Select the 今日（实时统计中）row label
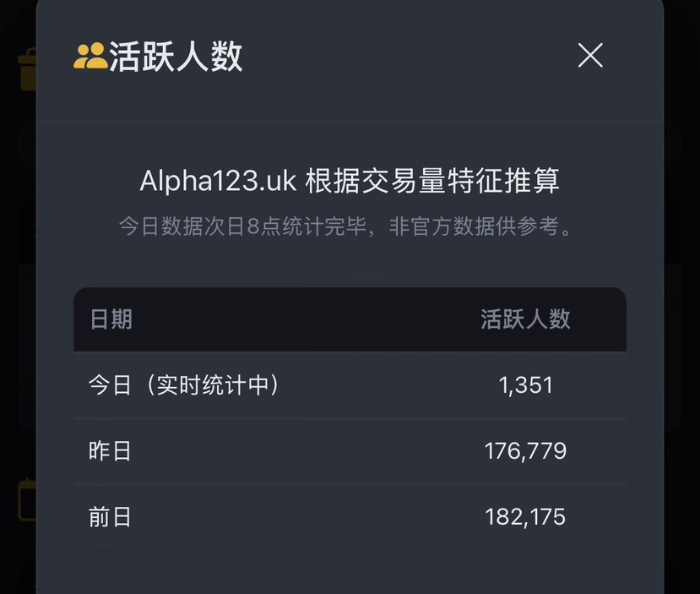700x594 pixels. point(184,385)
